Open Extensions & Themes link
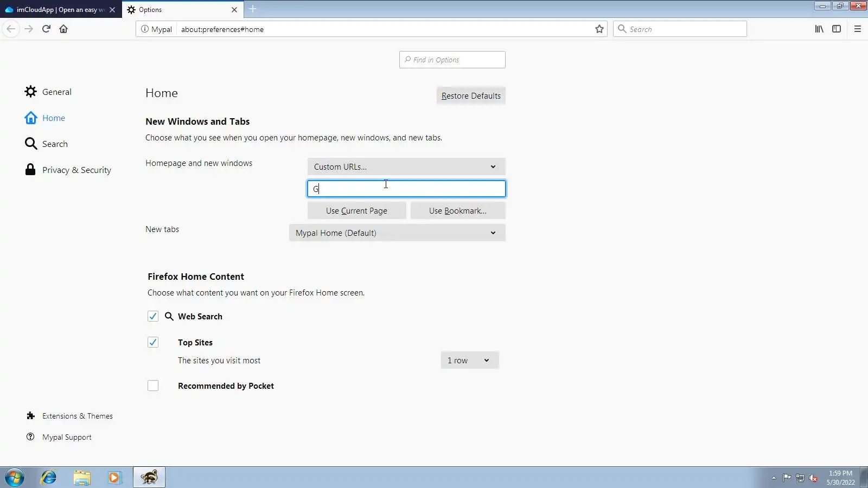This screenshot has width=868, height=488. [69, 416]
